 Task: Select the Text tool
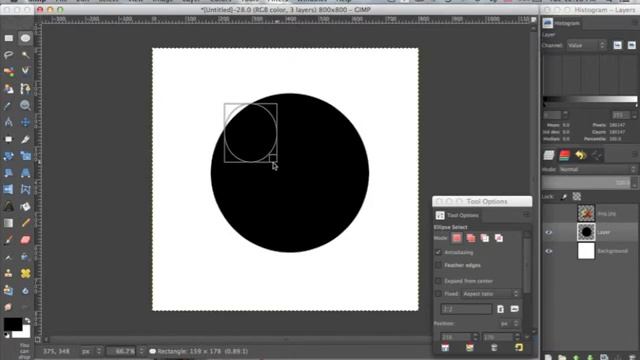pos(9,207)
